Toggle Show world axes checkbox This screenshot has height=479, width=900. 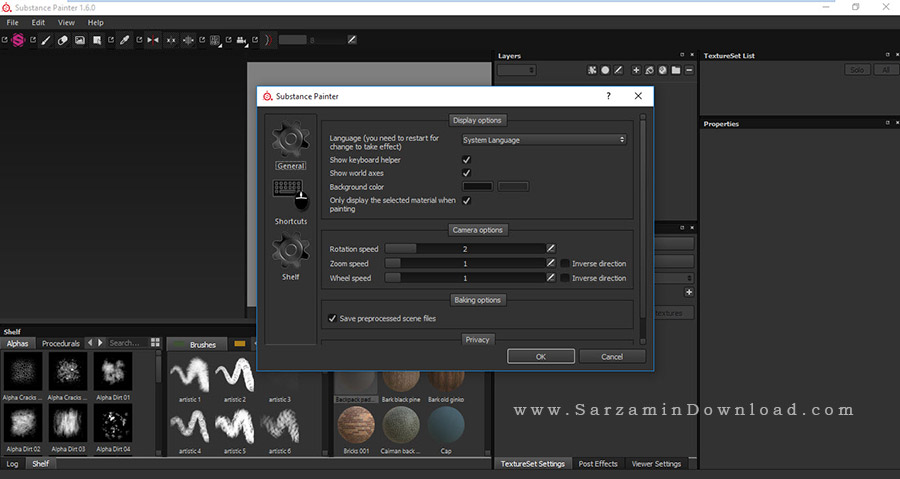pos(466,173)
